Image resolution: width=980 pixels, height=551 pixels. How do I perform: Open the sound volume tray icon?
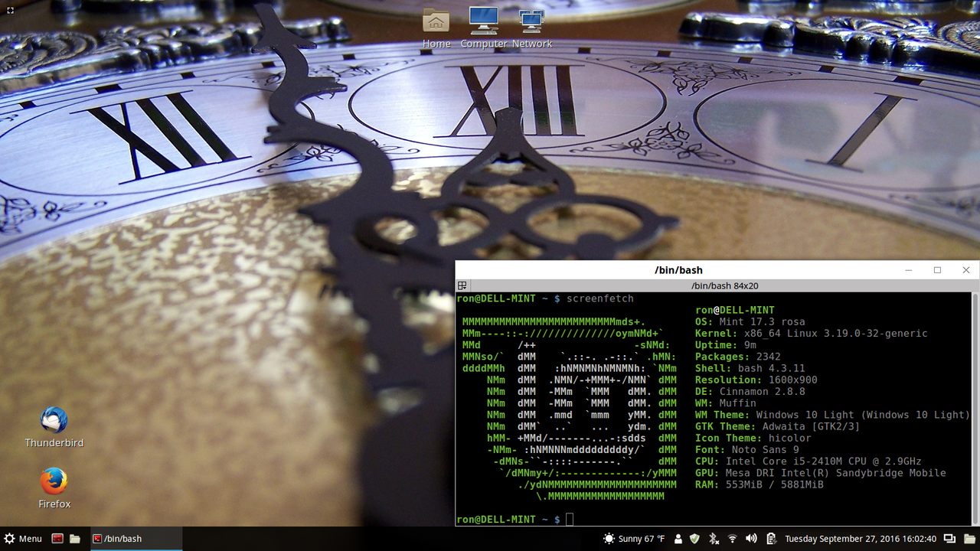click(752, 539)
